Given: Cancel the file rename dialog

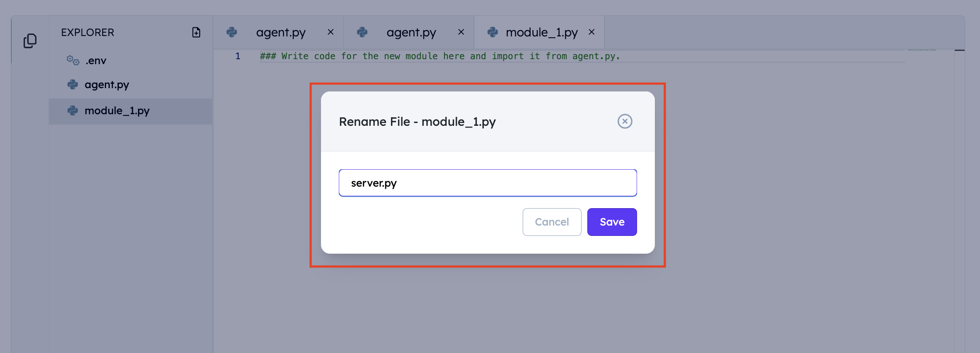Looking at the screenshot, I should pyautogui.click(x=552, y=222).
